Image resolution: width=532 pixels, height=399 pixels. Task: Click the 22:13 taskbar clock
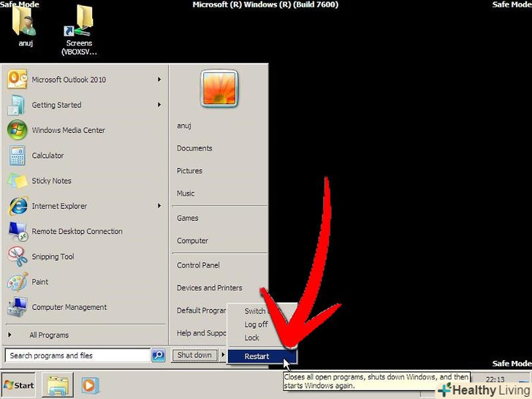tap(495, 379)
